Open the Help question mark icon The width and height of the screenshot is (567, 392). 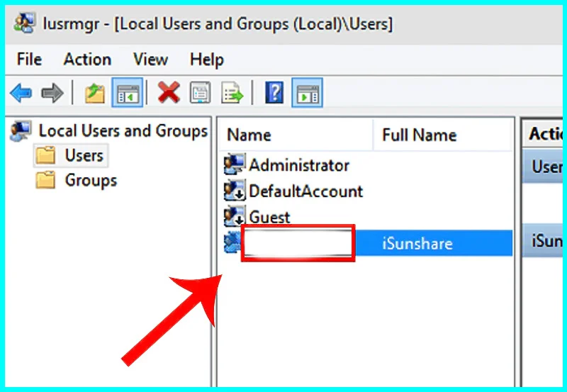coord(274,93)
